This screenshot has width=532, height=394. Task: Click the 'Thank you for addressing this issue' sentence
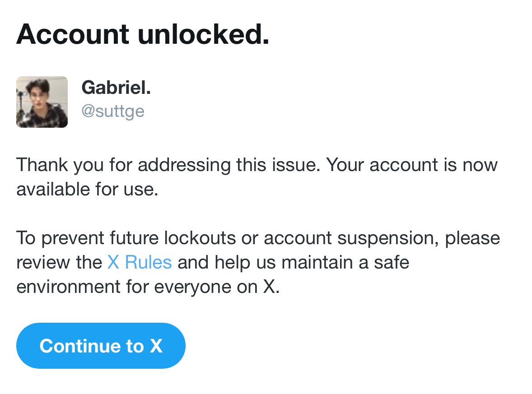click(x=168, y=165)
